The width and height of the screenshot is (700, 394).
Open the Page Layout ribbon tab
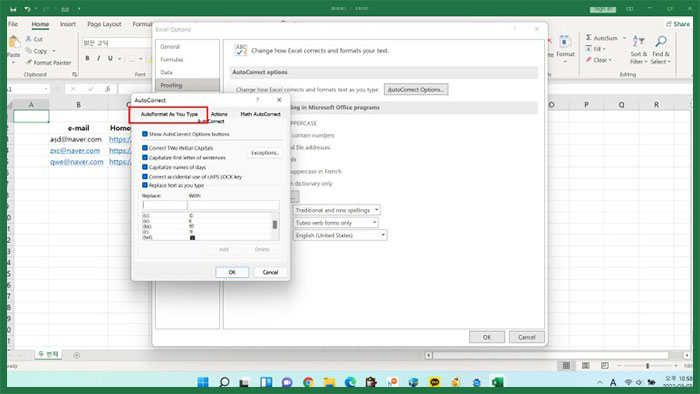104,24
